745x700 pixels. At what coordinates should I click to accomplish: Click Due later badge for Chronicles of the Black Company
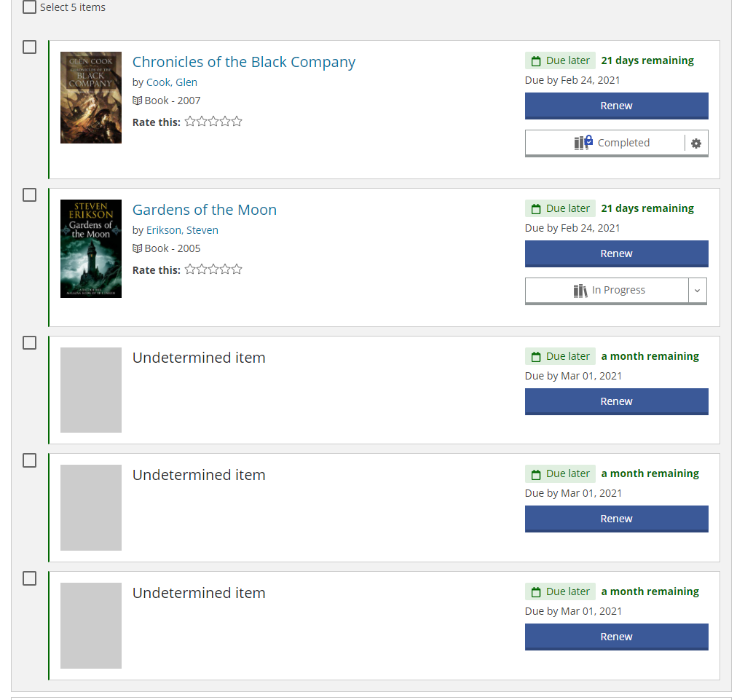click(560, 61)
